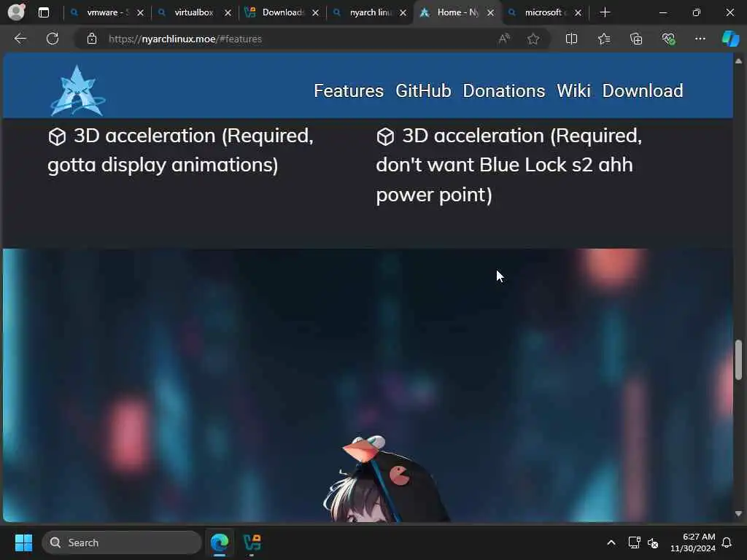Toggle split screen icon

[571, 39]
